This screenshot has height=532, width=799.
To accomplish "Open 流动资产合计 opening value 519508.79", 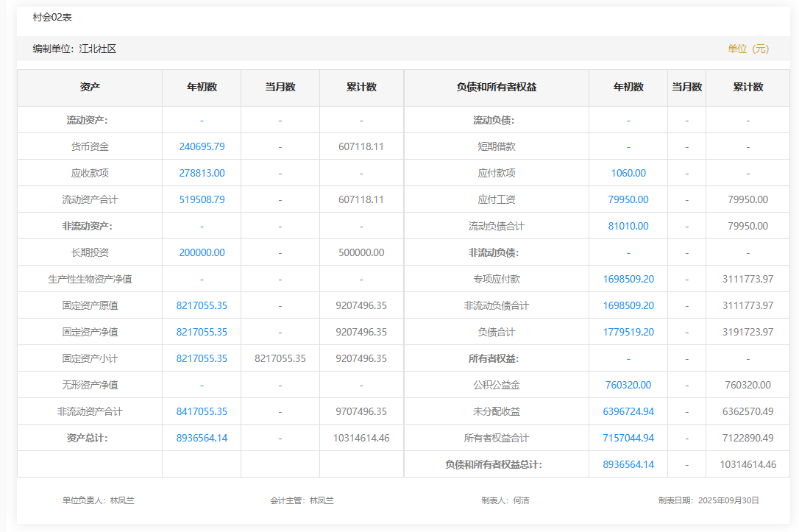I will tap(202, 199).
